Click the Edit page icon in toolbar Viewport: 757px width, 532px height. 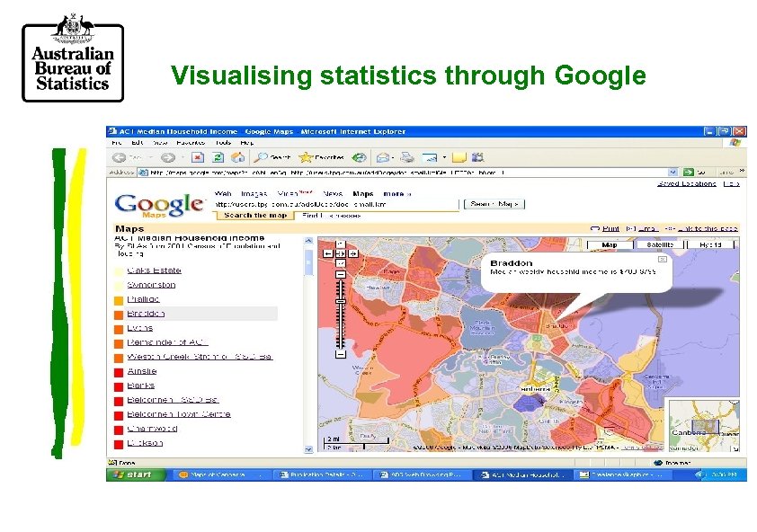(429, 157)
